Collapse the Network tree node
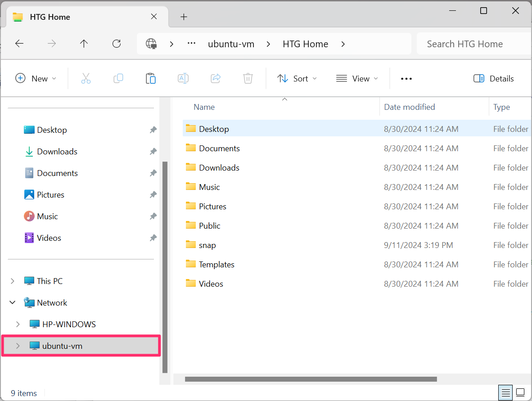This screenshot has width=532, height=401. (13, 302)
